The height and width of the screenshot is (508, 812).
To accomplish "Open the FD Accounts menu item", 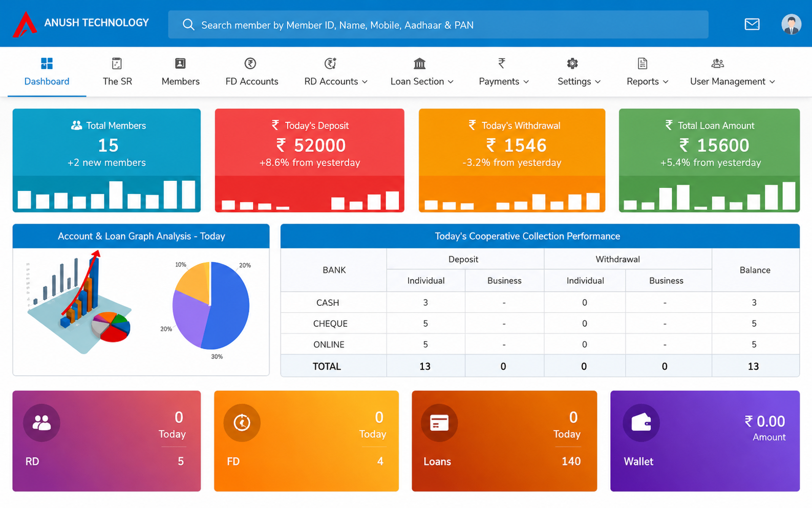I will coord(252,72).
